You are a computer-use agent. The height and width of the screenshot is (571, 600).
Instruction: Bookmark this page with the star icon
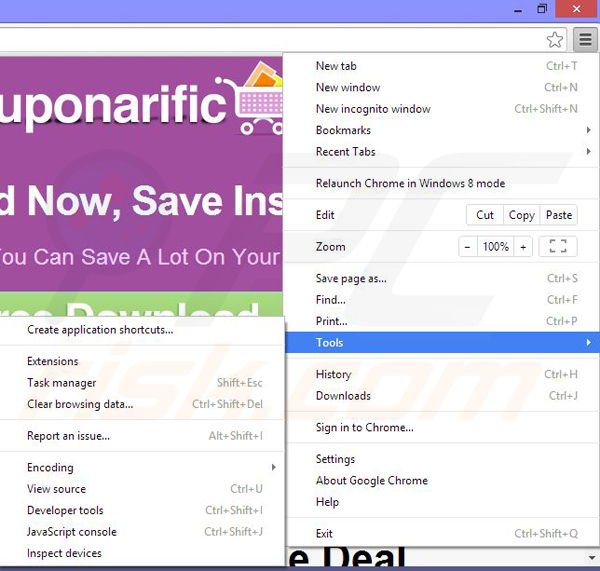coord(554,39)
